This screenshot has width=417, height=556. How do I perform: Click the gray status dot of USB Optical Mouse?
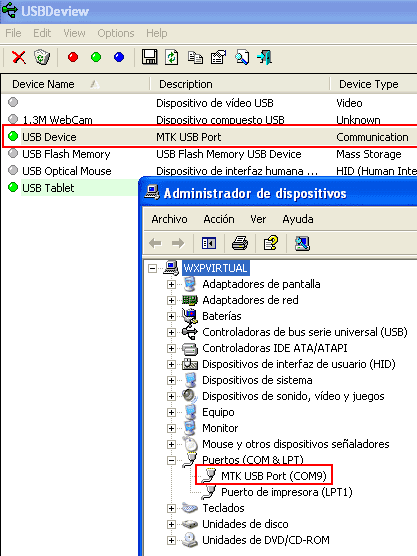tap(13, 170)
